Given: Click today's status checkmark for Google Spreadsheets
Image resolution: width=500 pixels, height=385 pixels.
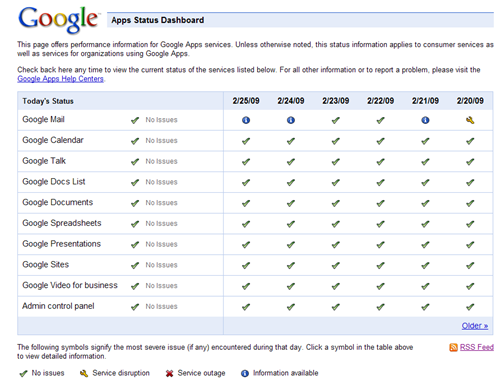Looking at the screenshot, I should (135, 224).
